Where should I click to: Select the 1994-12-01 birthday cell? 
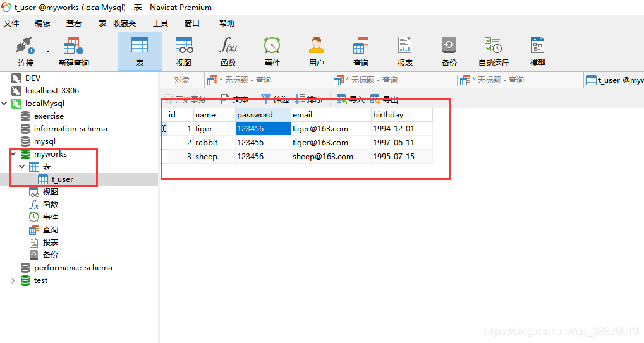402,129
